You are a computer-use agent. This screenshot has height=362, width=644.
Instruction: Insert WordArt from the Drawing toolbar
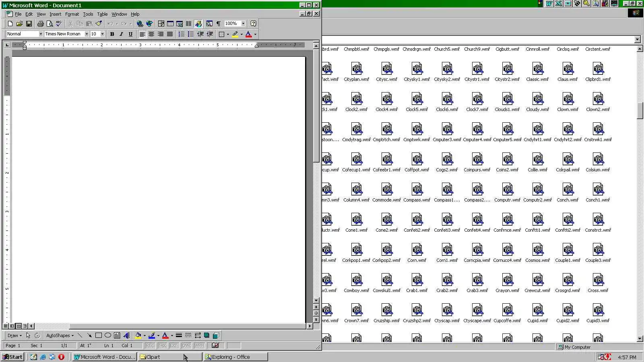(126, 335)
